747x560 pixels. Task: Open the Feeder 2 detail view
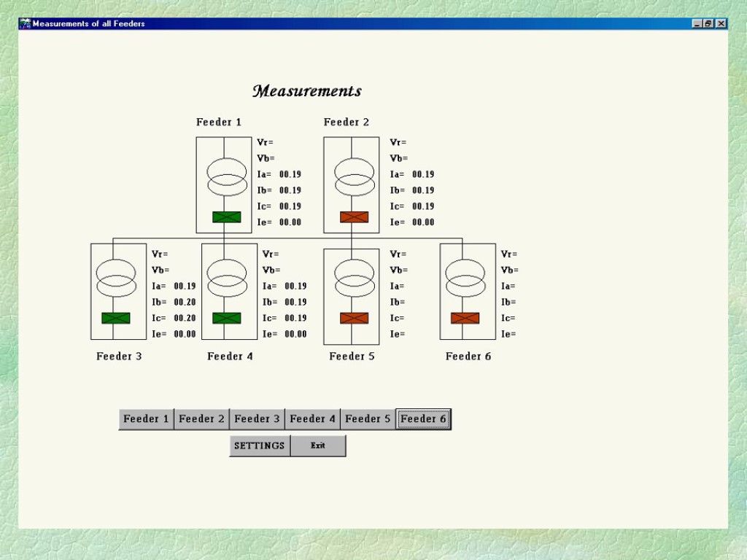(201, 419)
